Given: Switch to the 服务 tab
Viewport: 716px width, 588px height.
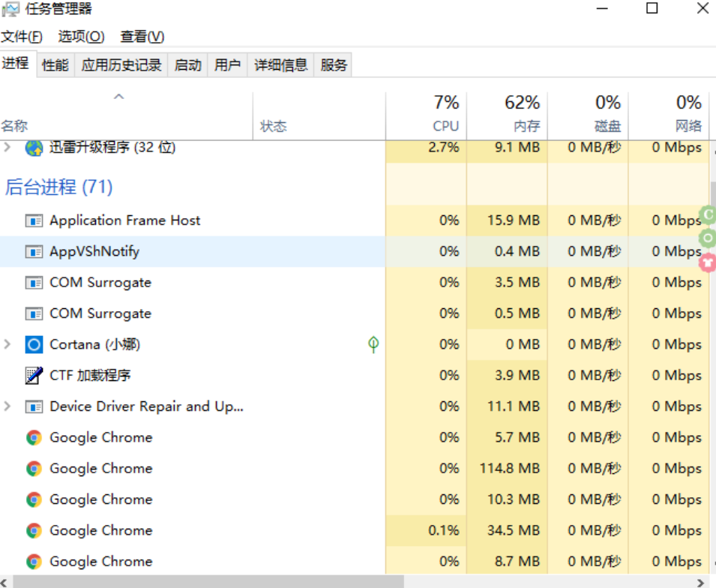Looking at the screenshot, I should click(334, 65).
